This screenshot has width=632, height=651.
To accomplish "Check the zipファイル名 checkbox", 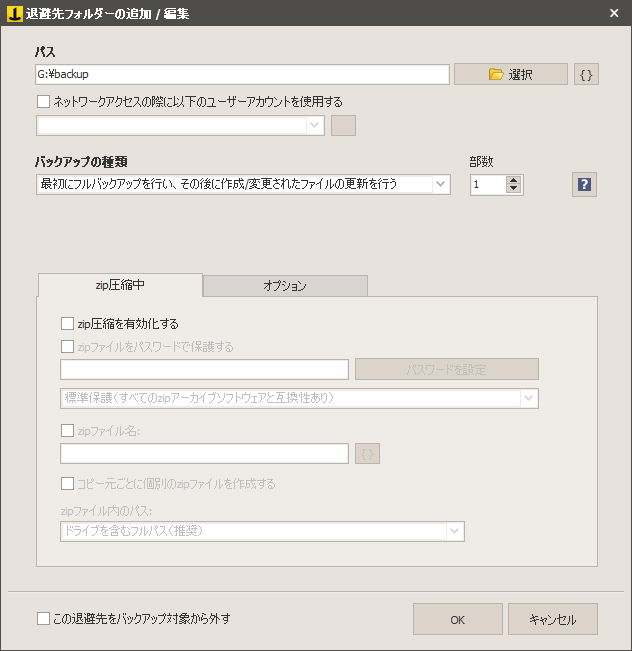I will pyautogui.click(x=67, y=431).
